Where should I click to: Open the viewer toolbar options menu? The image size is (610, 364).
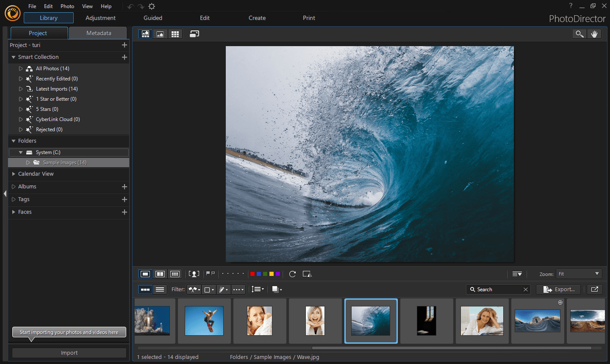(517, 274)
